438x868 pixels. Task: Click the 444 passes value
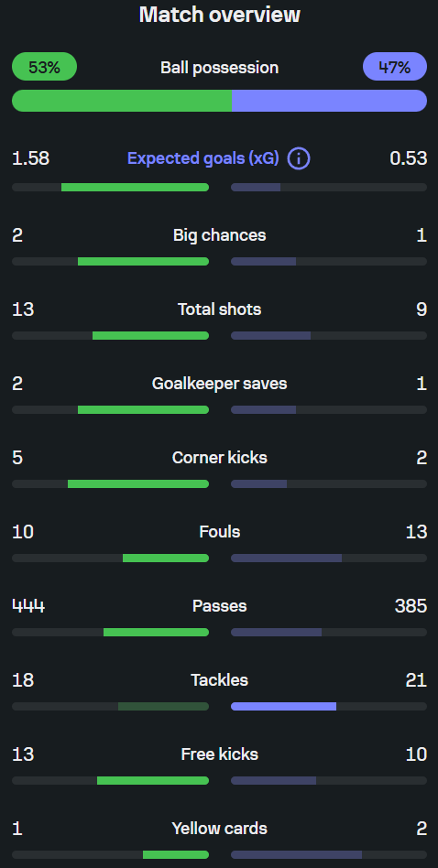point(28,606)
